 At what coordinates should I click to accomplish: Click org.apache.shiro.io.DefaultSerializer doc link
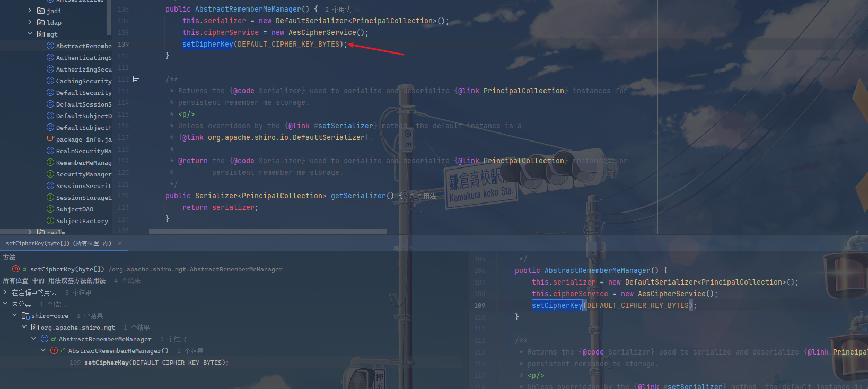coord(286,138)
